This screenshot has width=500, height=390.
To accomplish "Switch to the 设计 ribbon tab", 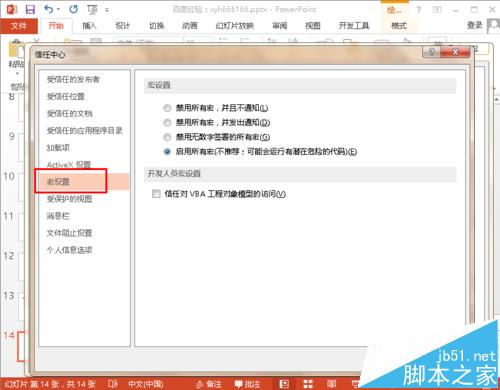I will pyautogui.click(x=122, y=26).
